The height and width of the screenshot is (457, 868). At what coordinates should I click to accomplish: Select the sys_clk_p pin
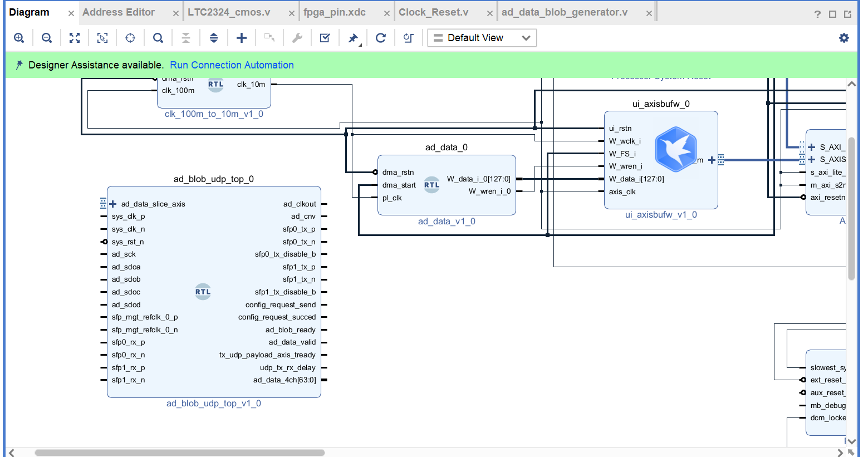128,217
